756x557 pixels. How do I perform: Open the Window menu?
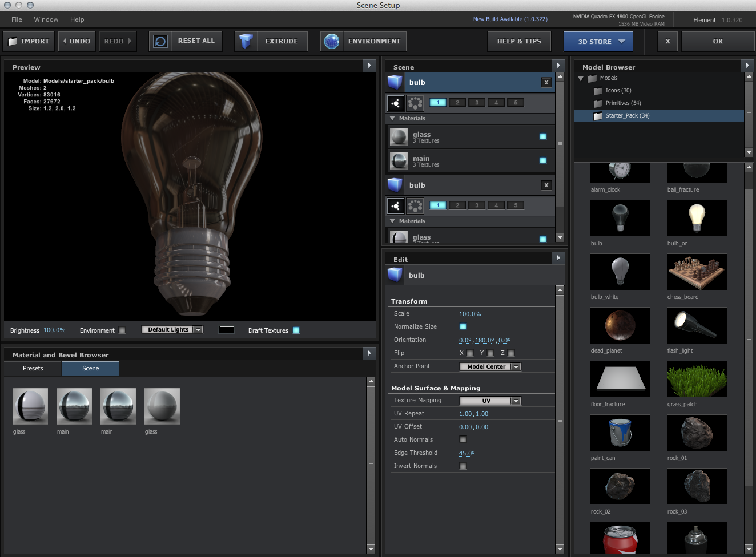[46, 19]
